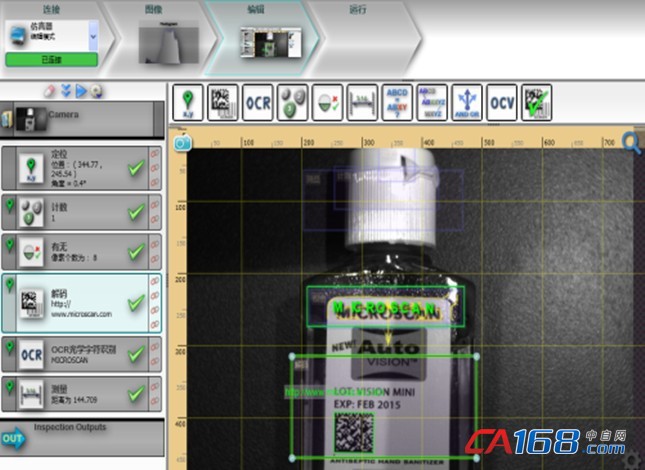
Task: Toggle locator pin on the 计数 step
Action: 10,205
